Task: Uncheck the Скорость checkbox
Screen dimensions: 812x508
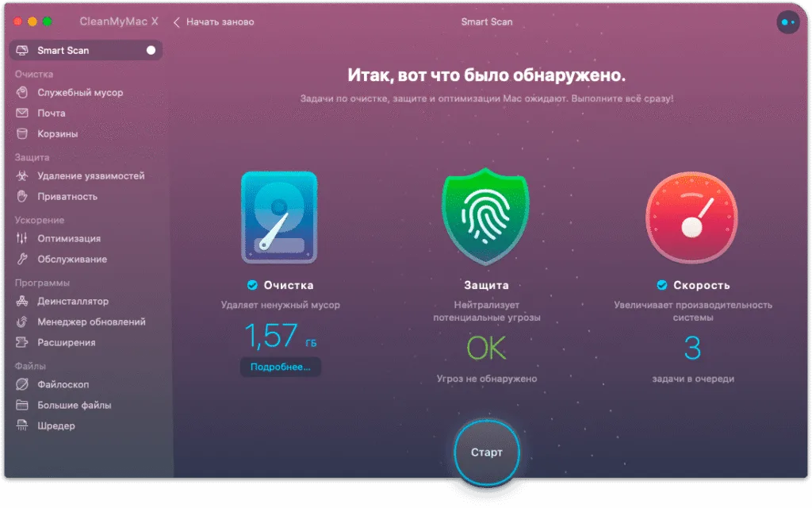Action: [x=662, y=285]
